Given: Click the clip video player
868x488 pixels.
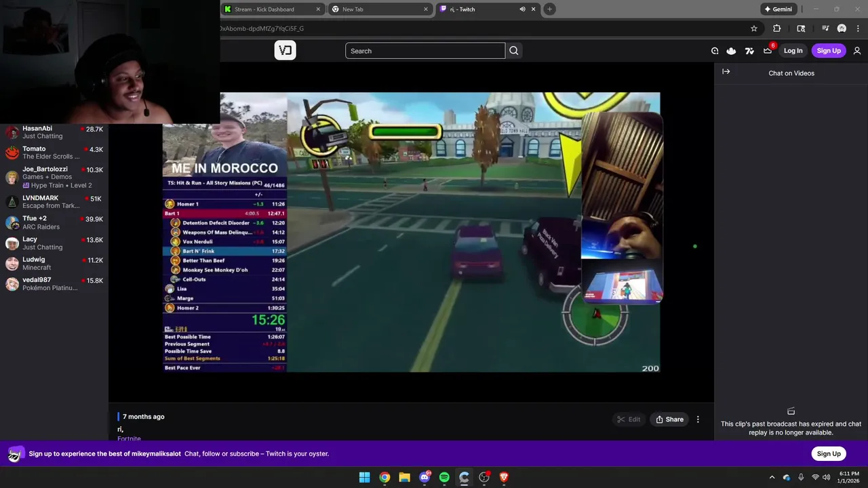Looking at the screenshot, I should point(411,232).
